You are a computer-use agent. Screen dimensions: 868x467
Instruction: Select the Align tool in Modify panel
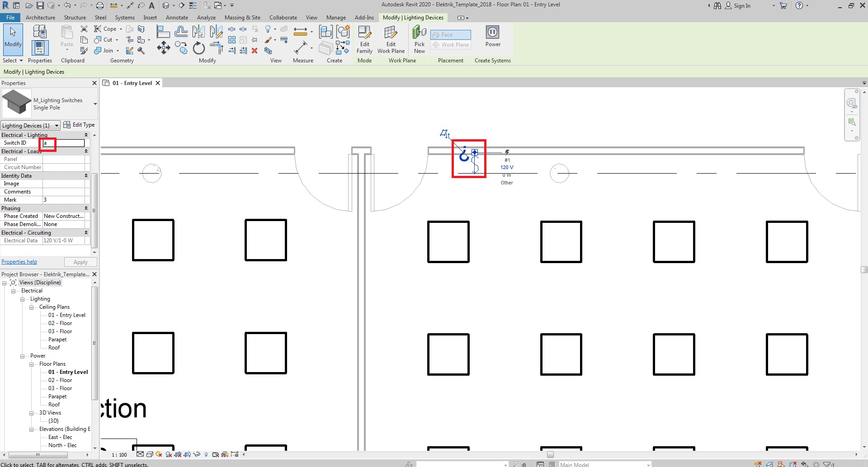click(x=163, y=31)
